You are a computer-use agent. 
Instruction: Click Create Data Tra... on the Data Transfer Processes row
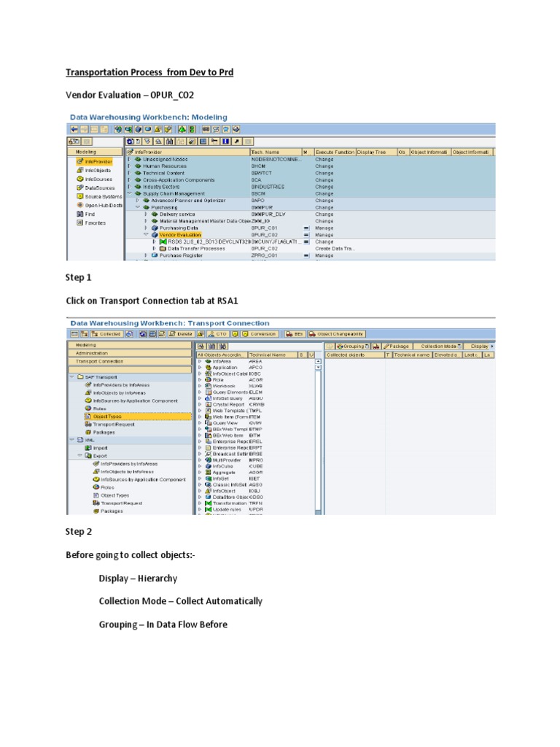pyautogui.click(x=335, y=249)
